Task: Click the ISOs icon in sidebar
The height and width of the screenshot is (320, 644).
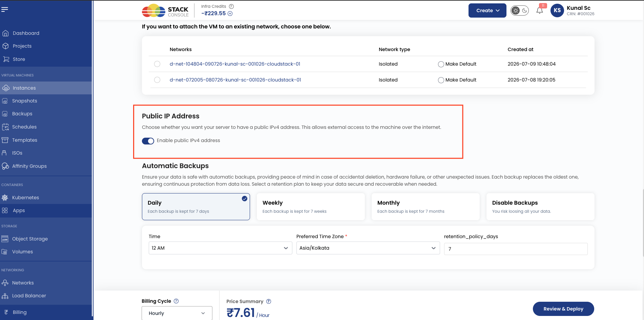Action: tap(4, 153)
